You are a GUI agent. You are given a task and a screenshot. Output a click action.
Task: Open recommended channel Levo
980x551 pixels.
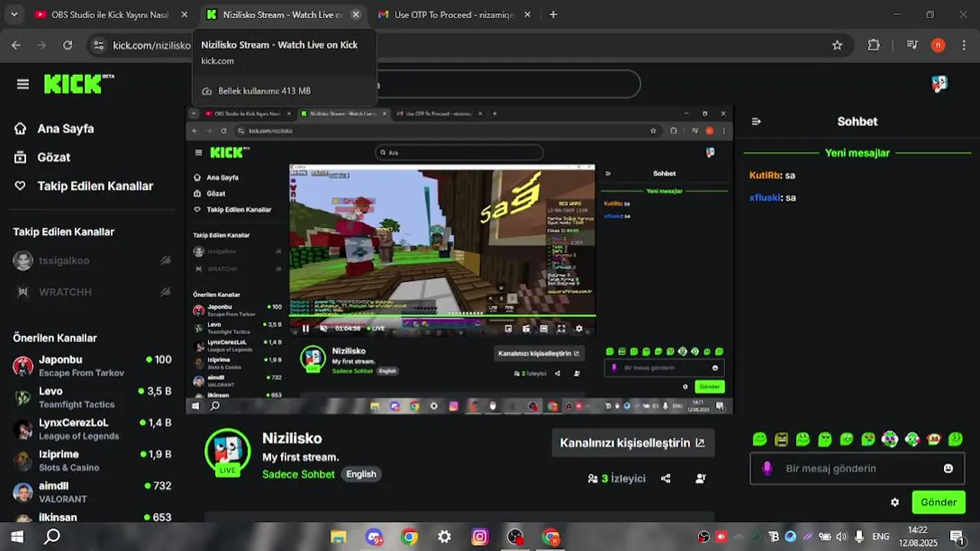(92, 397)
